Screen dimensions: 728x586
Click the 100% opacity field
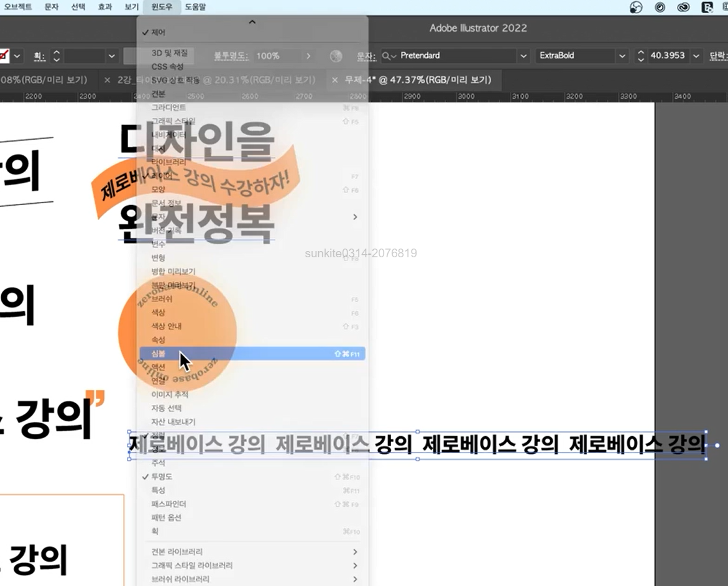pyautogui.click(x=277, y=56)
